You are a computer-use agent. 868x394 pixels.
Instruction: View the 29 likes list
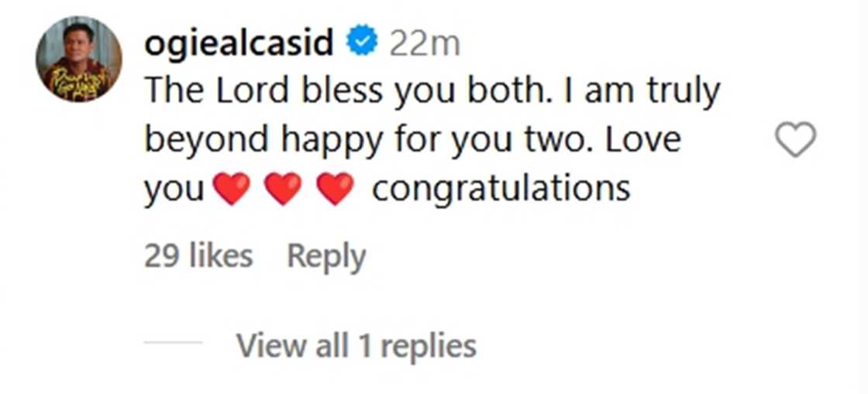tap(198, 256)
